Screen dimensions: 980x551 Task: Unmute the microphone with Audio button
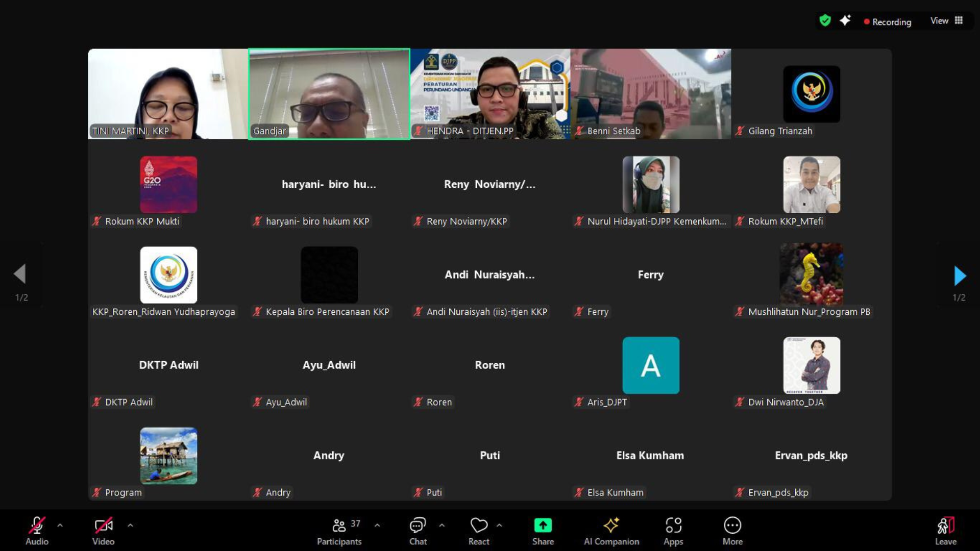pyautogui.click(x=37, y=531)
